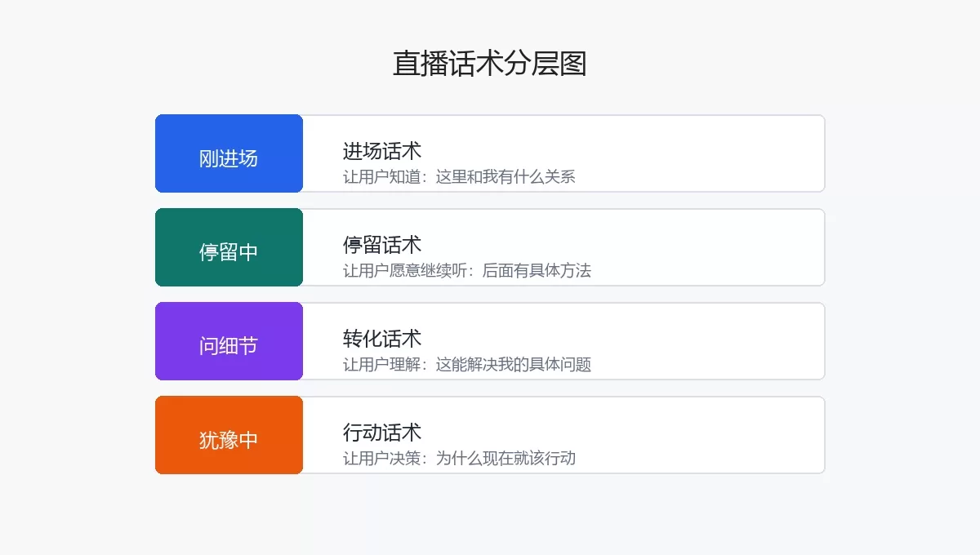
Task: Select subtitle 让用户理解：这能解决我的具体问题
Action: tap(467, 365)
